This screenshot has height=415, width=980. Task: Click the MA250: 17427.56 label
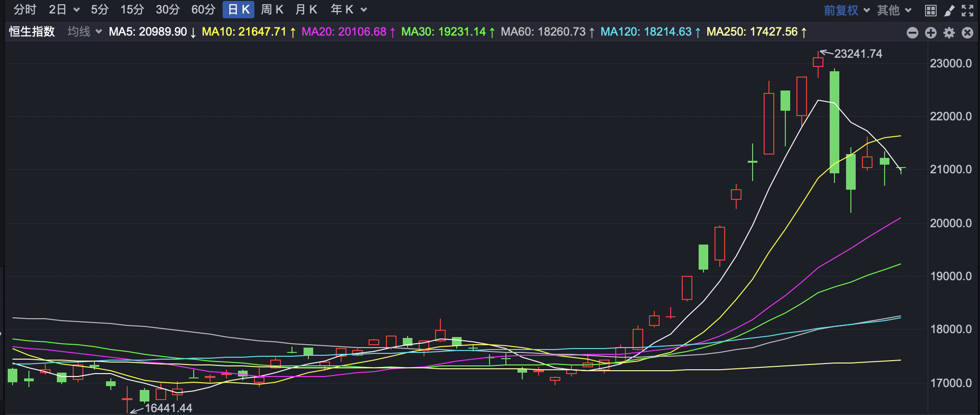(x=757, y=32)
